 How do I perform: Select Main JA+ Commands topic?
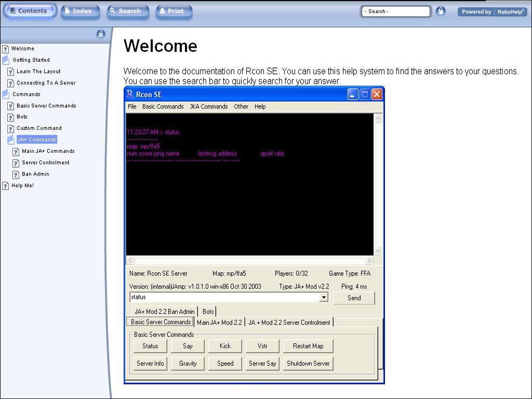[48, 151]
